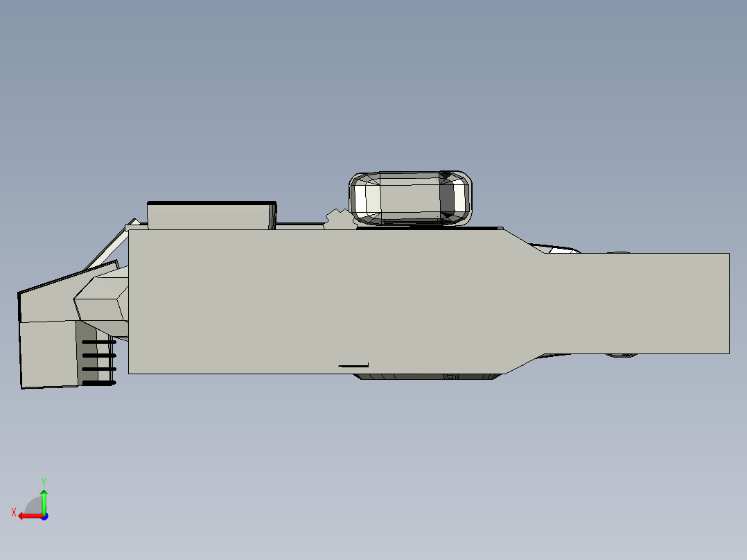The height and width of the screenshot is (560, 747).
Task: Click the blue Z axis dot of triad
Action: (44, 516)
